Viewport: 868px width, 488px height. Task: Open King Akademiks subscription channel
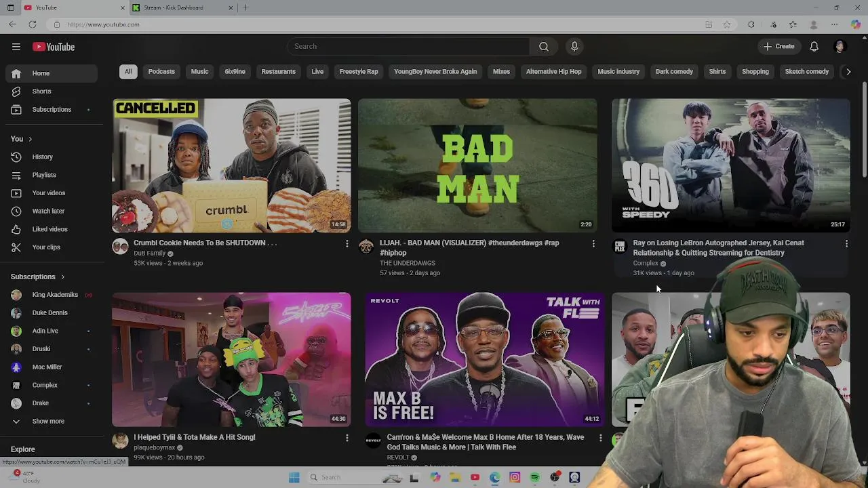(52, 295)
